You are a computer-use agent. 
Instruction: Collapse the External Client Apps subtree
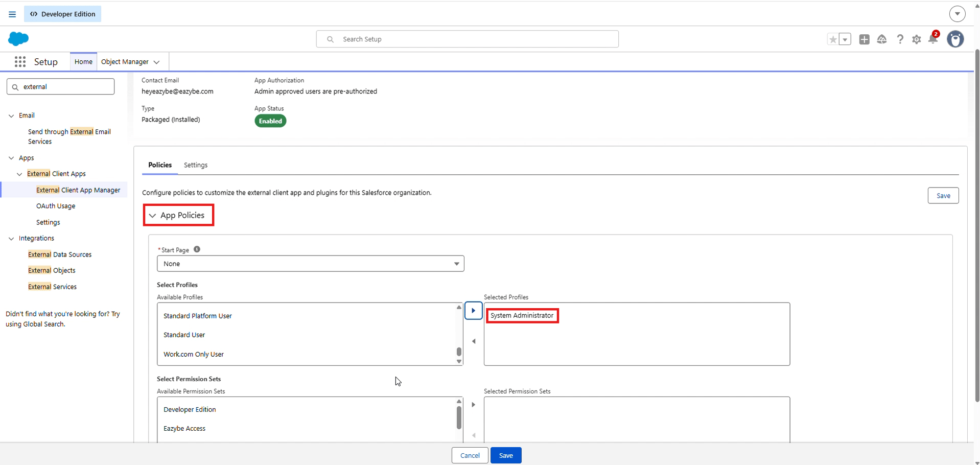click(x=19, y=174)
